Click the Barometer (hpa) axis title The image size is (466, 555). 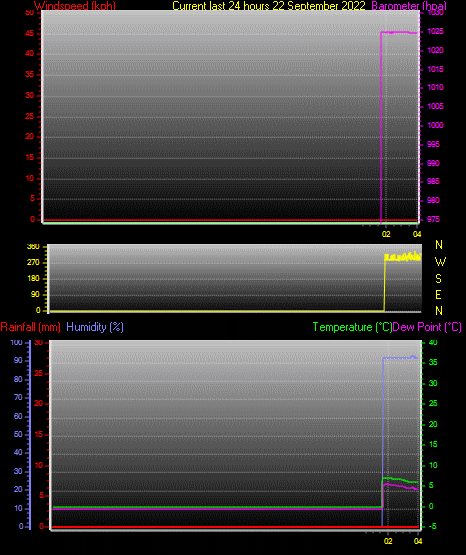[x=409, y=6]
